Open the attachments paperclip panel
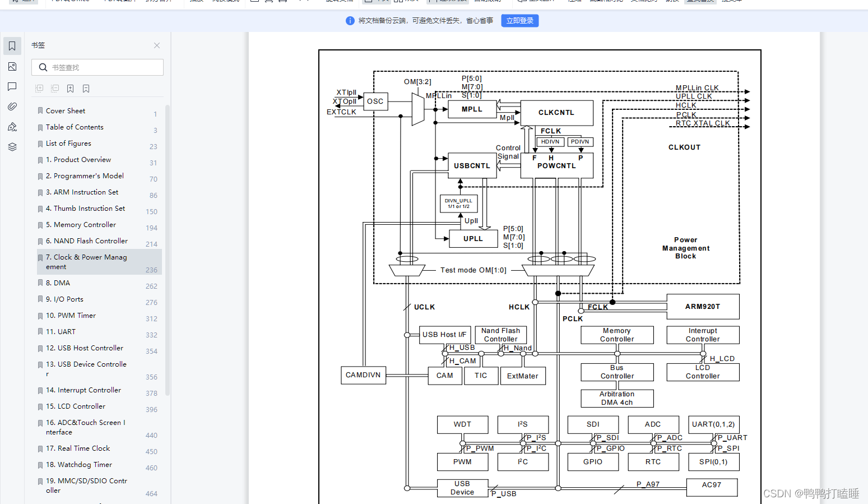The height and width of the screenshot is (504, 868). (x=12, y=107)
